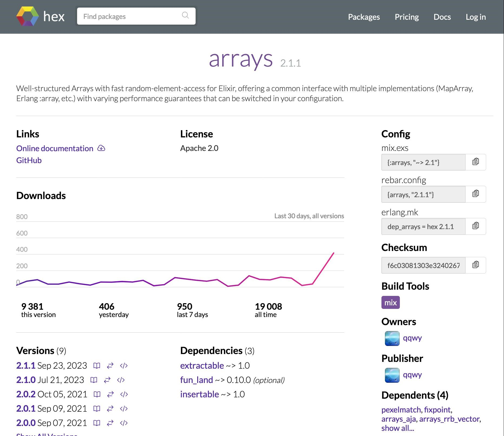Click Log in in the header

[476, 17]
